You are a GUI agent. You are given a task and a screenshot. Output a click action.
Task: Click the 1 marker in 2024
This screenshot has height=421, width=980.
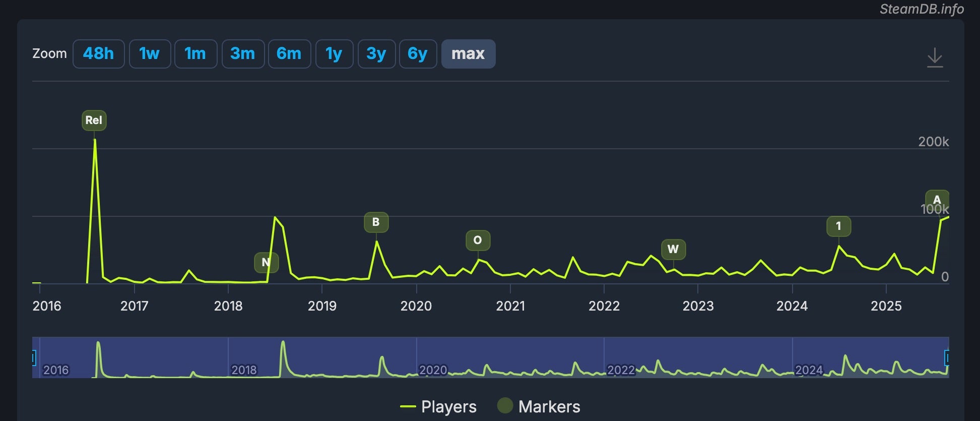coord(838,226)
